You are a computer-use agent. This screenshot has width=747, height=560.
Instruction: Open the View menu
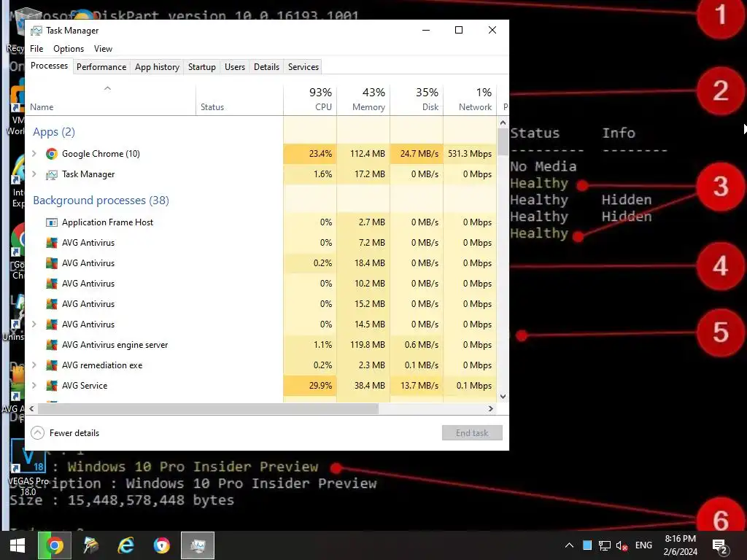pyautogui.click(x=103, y=49)
